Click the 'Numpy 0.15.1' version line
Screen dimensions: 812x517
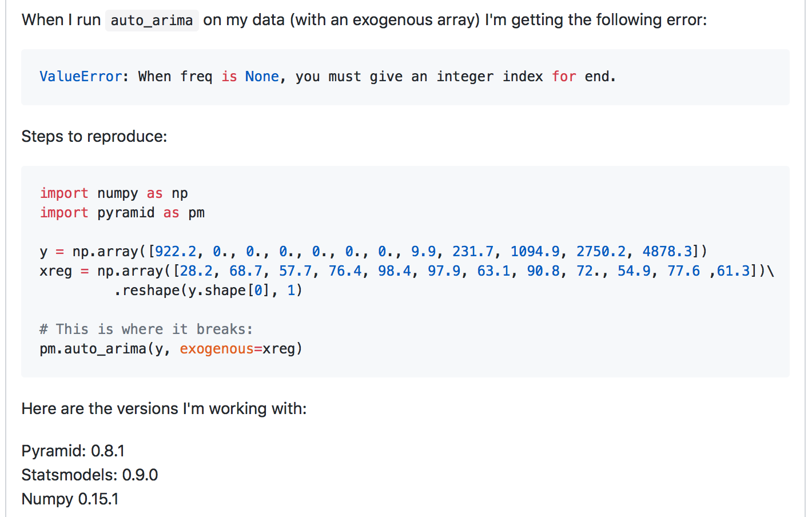(x=70, y=499)
